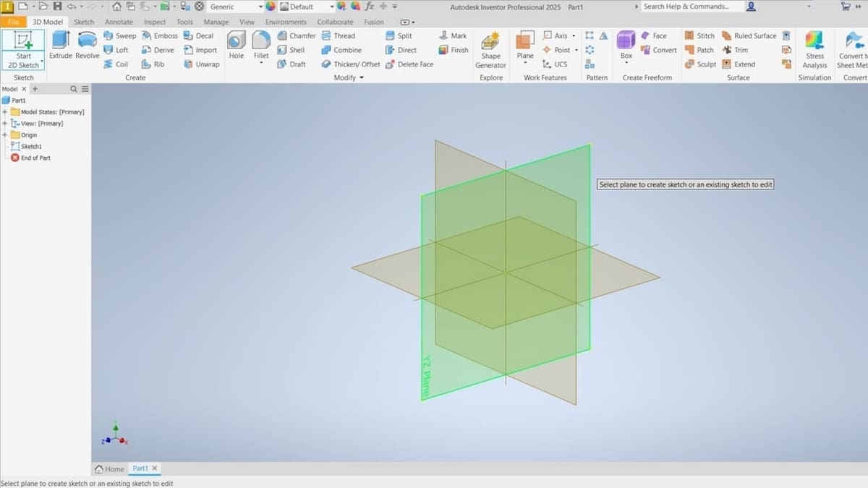Image resolution: width=868 pixels, height=488 pixels.
Task: Expand the Origin folder node
Action: 5,135
